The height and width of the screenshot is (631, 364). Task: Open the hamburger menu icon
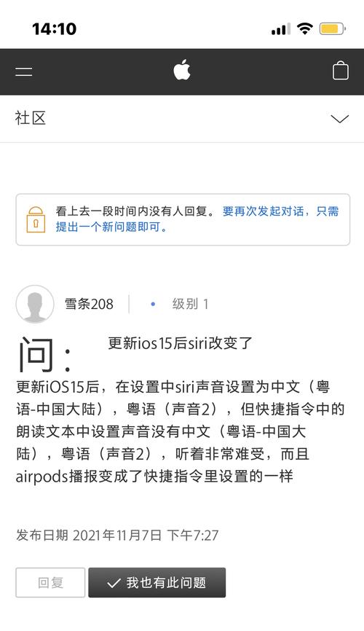point(24,71)
